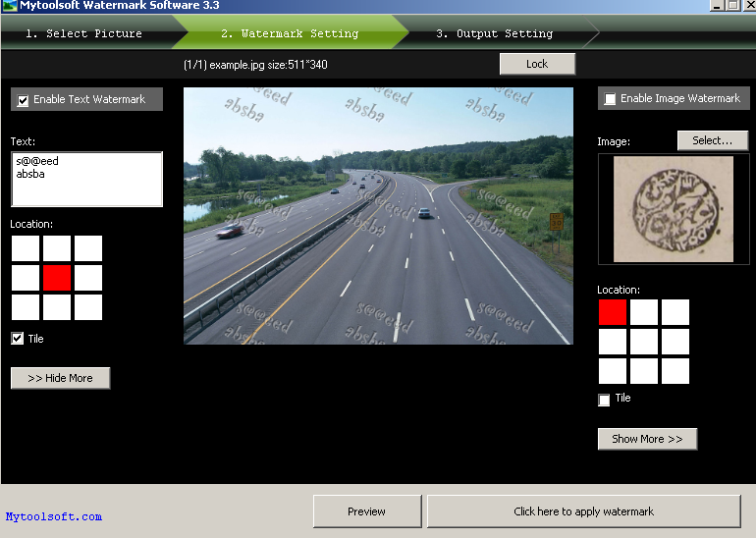Image resolution: width=756 pixels, height=538 pixels.
Task: Enable the Image Watermark checkbox
Action: pyautogui.click(x=610, y=99)
